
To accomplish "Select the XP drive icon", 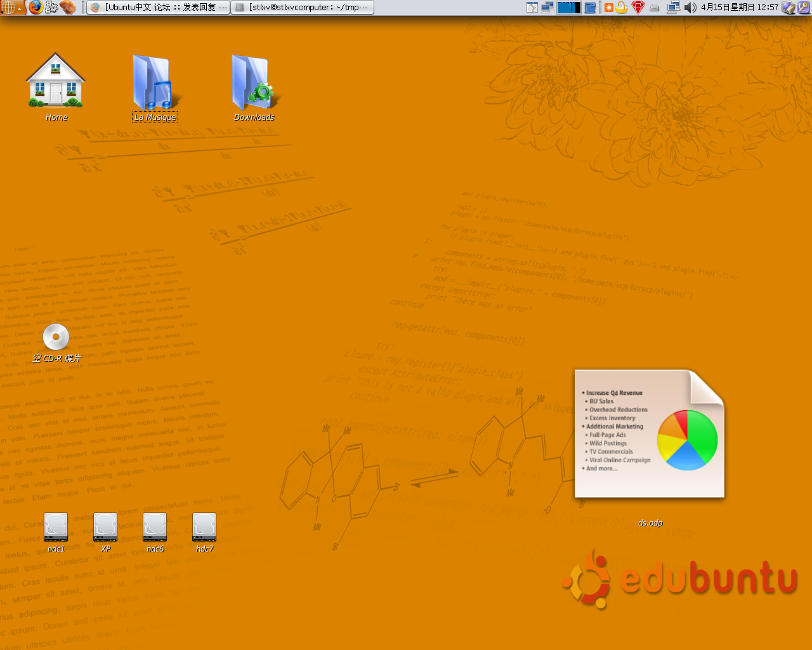I will (105, 527).
